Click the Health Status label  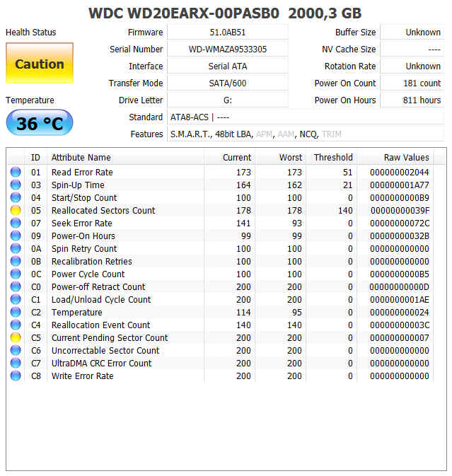click(30, 32)
